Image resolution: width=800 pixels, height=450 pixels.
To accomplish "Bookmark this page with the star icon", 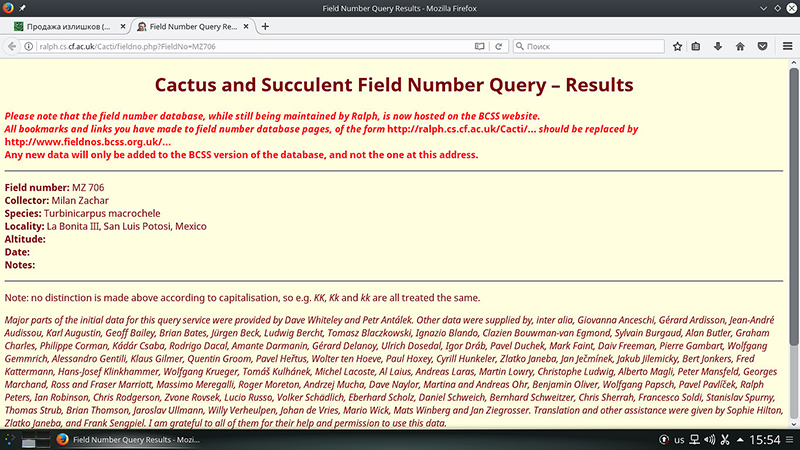I will [x=677, y=46].
